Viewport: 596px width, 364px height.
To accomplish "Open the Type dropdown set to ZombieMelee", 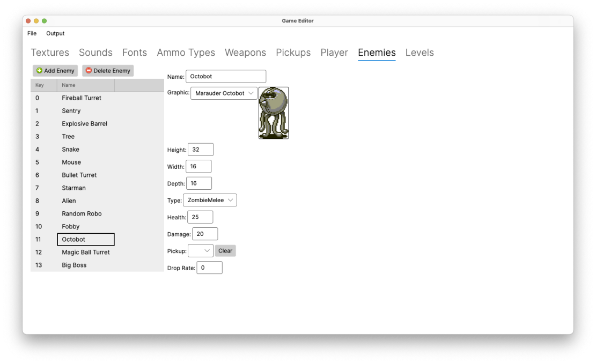I will pos(210,200).
